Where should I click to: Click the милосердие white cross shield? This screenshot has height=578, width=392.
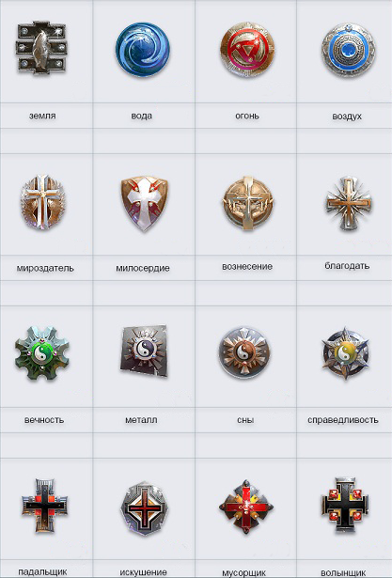(144, 204)
